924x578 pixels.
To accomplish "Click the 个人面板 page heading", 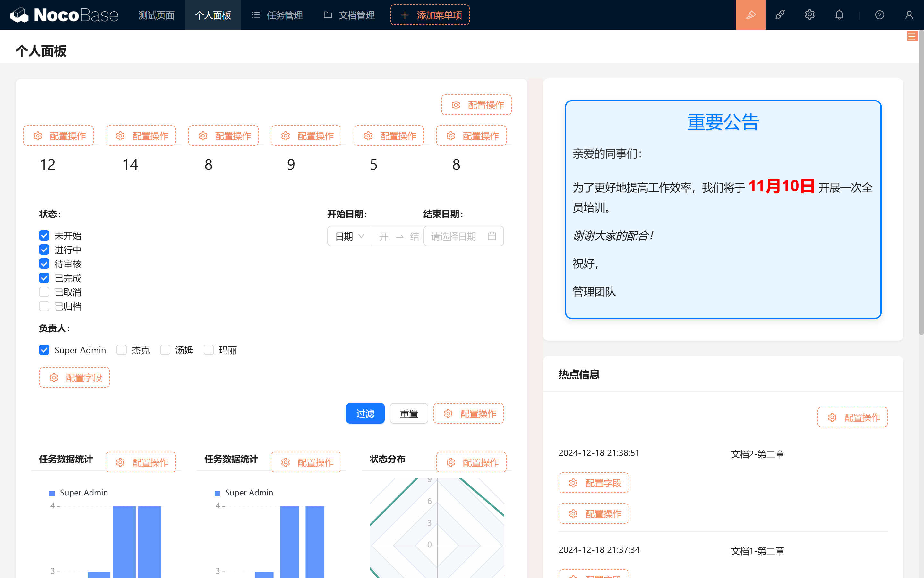I will pos(41,51).
